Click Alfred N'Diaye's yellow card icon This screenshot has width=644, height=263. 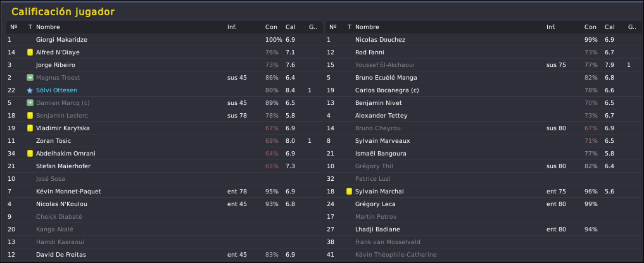pyautogui.click(x=30, y=52)
